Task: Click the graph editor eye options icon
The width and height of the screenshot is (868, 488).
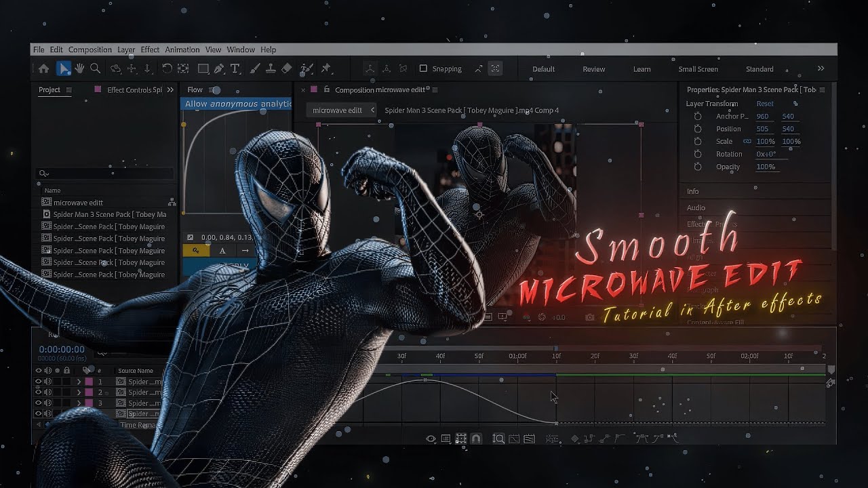Action: 431,439
